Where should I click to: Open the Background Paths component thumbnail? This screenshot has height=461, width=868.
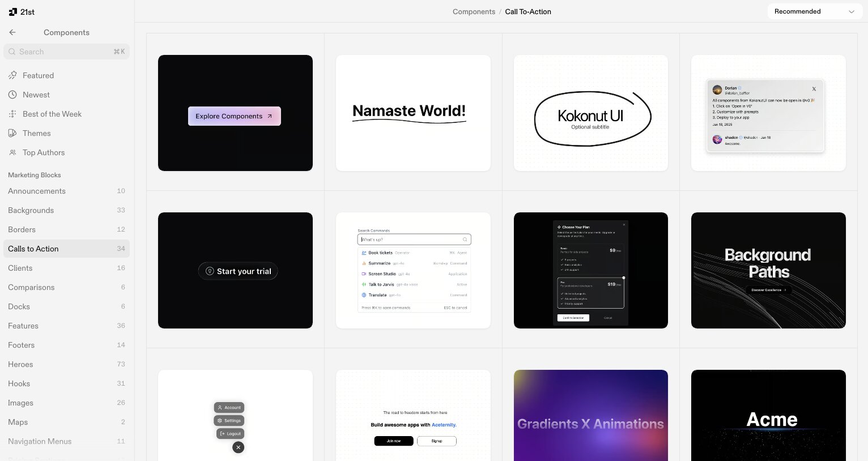[x=768, y=270]
